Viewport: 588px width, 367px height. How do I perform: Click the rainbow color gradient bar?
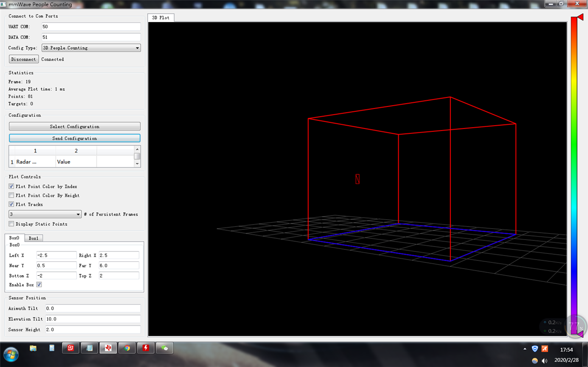pos(574,176)
